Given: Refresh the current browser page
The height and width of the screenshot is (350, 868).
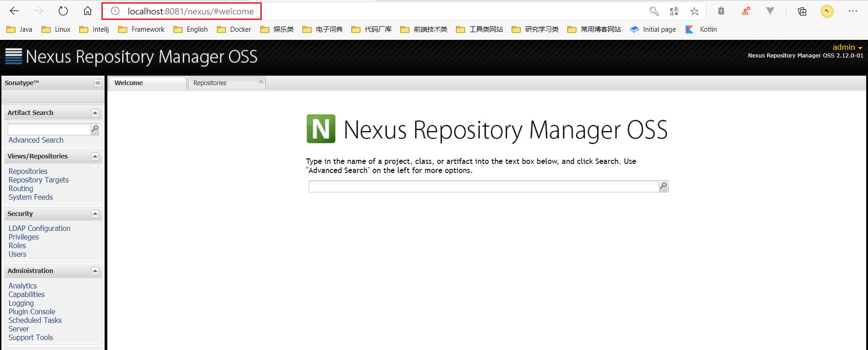Looking at the screenshot, I should coord(63,11).
